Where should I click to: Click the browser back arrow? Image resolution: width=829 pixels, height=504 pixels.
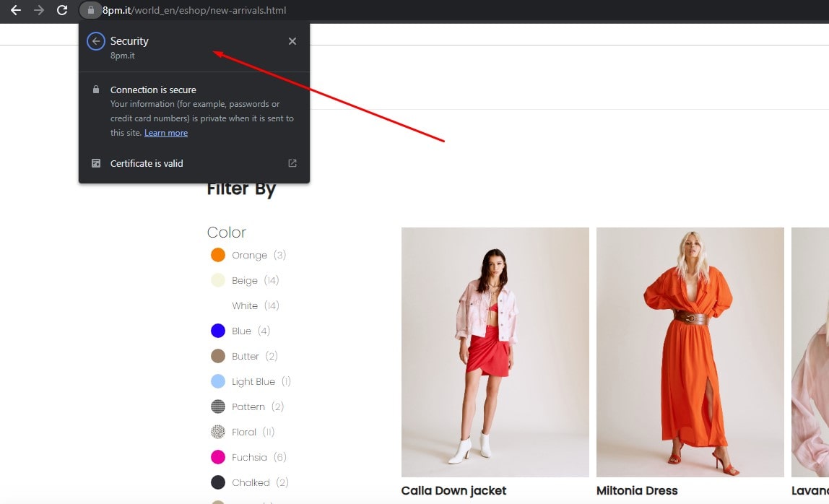[x=16, y=10]
